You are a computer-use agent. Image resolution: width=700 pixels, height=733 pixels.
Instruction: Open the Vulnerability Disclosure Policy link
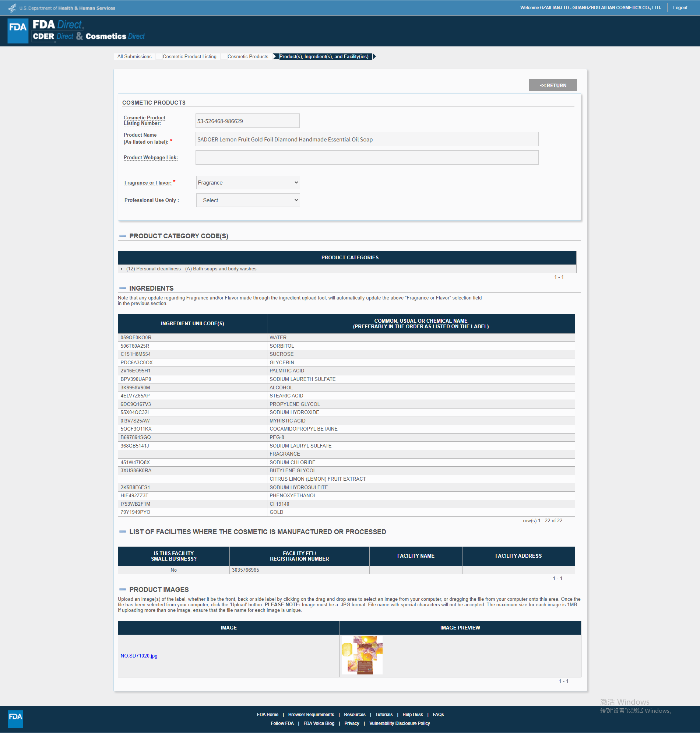(x=399, y=723)
